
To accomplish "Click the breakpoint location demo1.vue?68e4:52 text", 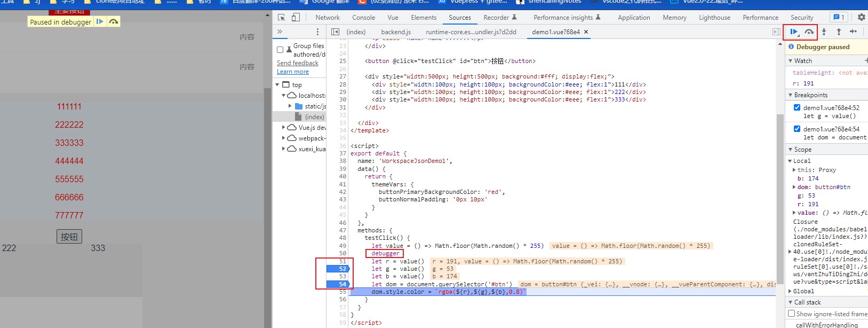I will click(831, 107).
